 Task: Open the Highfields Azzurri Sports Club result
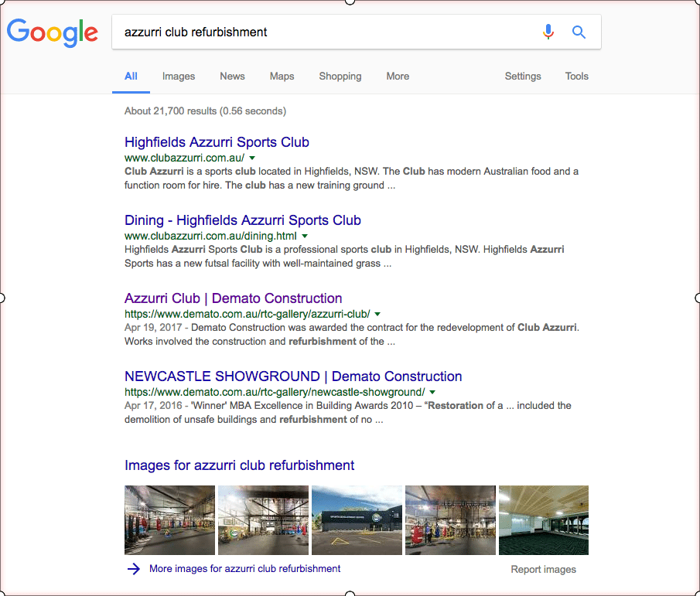tap(217, 142)
